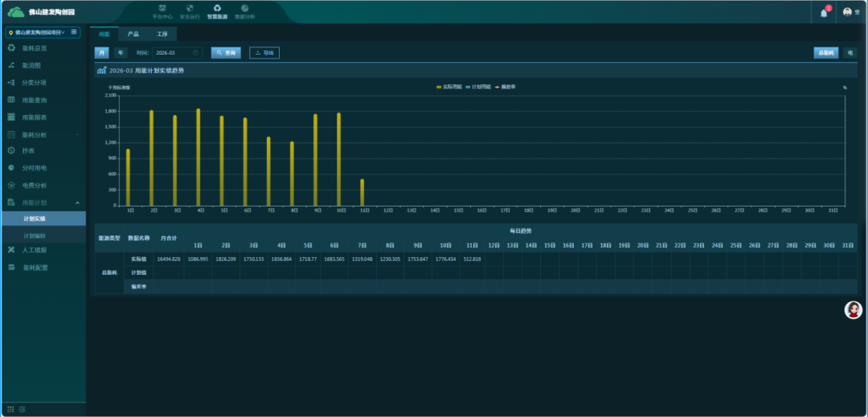Expand the 能耗分析 sidebar submenu
This screenshot has width=868, height=417.
43,134
